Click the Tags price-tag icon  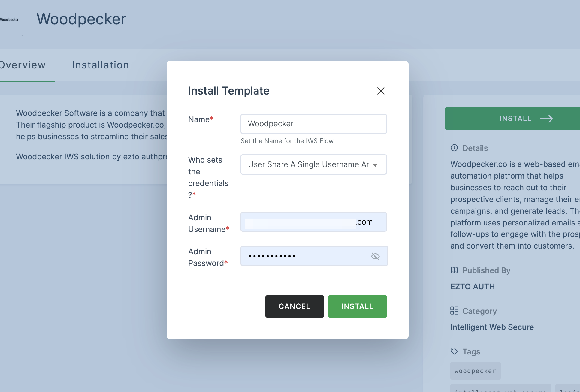click(454, 351)
